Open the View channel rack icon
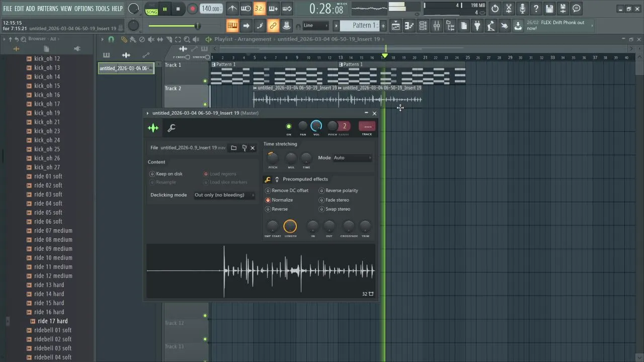The image size is (644, 362). point(423,26)
